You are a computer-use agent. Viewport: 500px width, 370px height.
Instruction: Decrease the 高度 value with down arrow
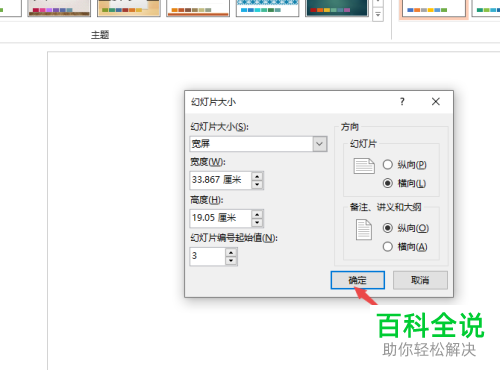click(x=257, y=223)
